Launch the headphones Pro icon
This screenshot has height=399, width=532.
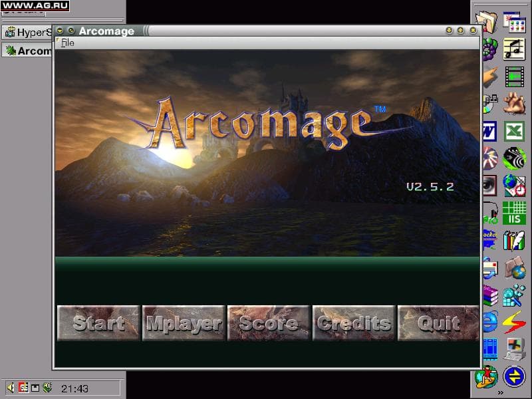pyautogui.click(x=491, y=213)
